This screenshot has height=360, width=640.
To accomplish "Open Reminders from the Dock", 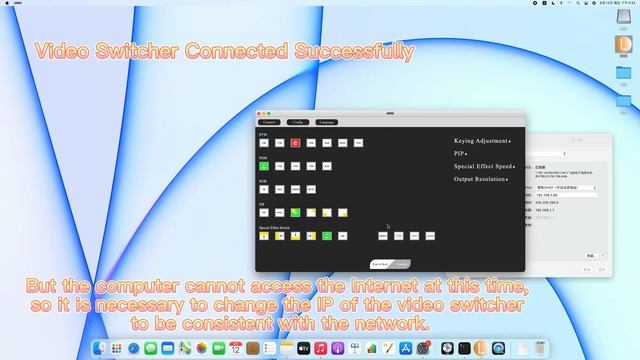I will click(x=270, y=348).
